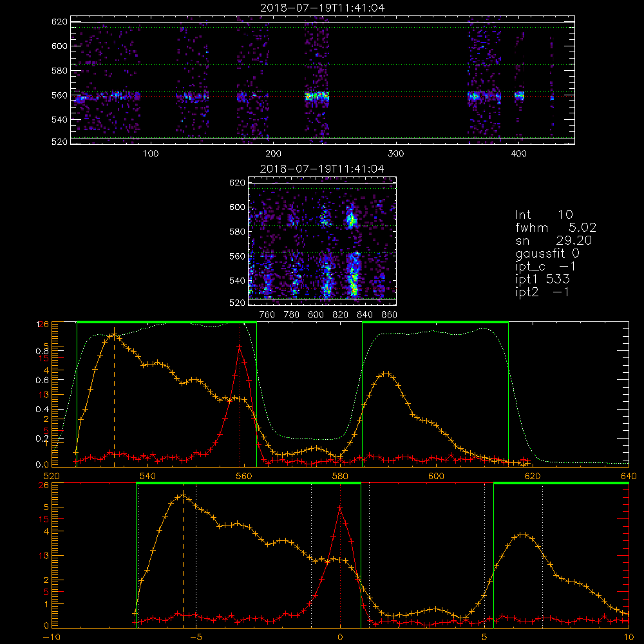644x644 pixels.
Task: Click the orange x-axis label '-5'
Action: pos(196,638)
